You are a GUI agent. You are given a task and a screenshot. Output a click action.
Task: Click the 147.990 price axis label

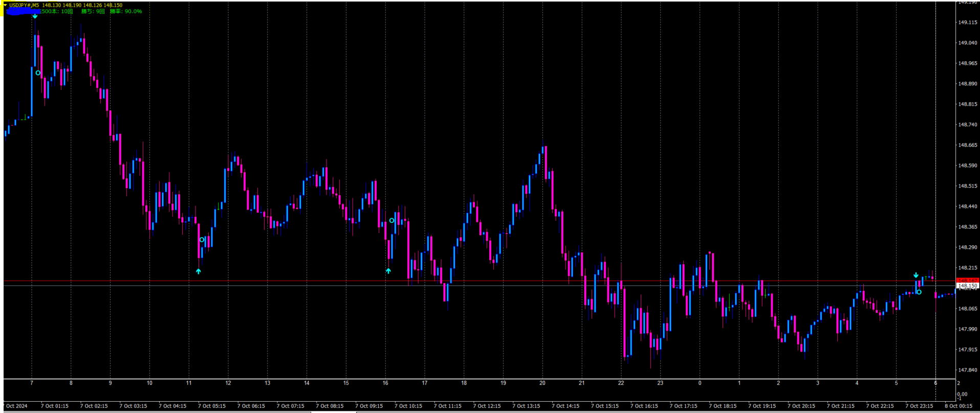click(x=968, y=329)
